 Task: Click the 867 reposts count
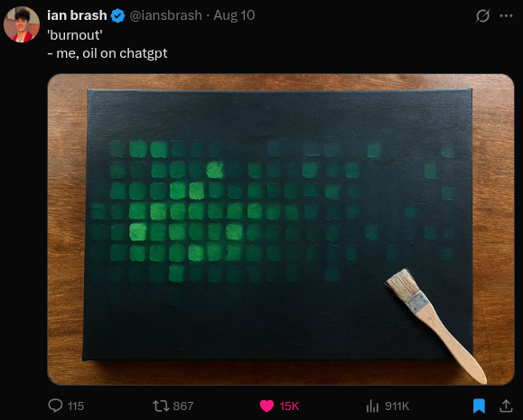pos(183,406)
